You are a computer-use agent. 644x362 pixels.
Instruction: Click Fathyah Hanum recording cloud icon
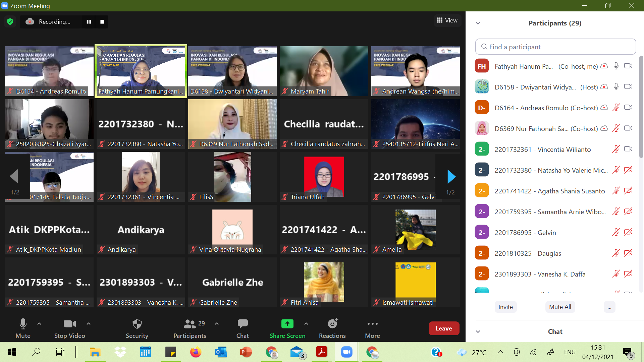pos(604,66)
